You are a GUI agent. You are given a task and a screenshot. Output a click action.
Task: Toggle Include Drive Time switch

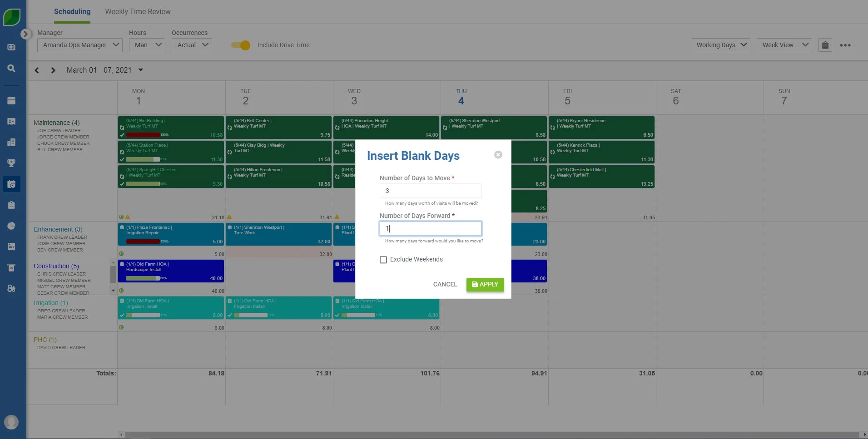(240, 45)
